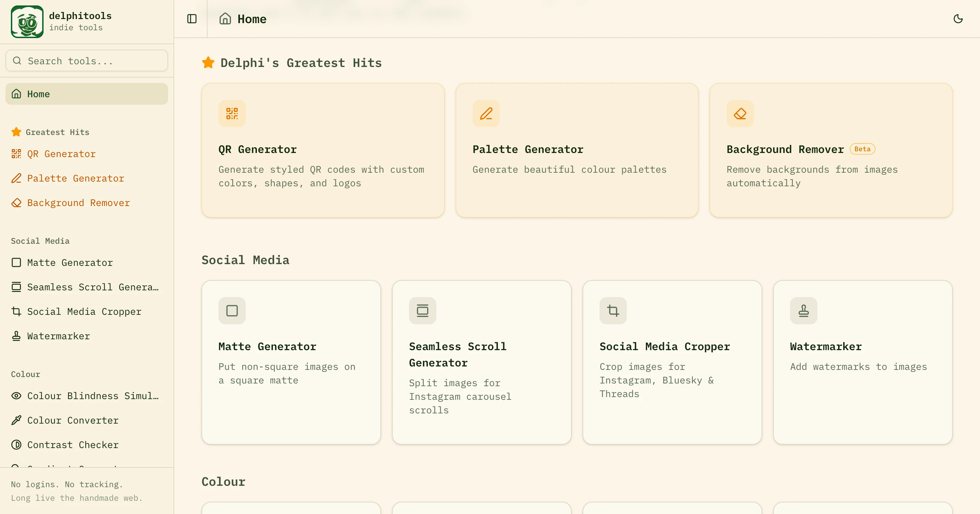The width and height of the screenshot is (980, 514).
Task: Open Seamless Scroll Generator sidebar link
Action: (87, 287)
